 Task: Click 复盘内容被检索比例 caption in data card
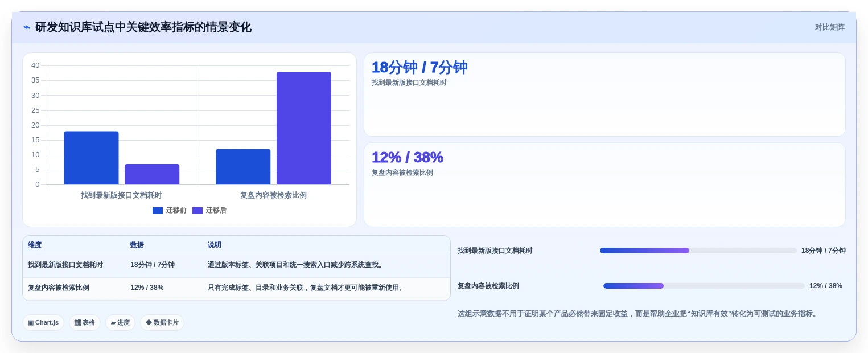coord(402,173)
